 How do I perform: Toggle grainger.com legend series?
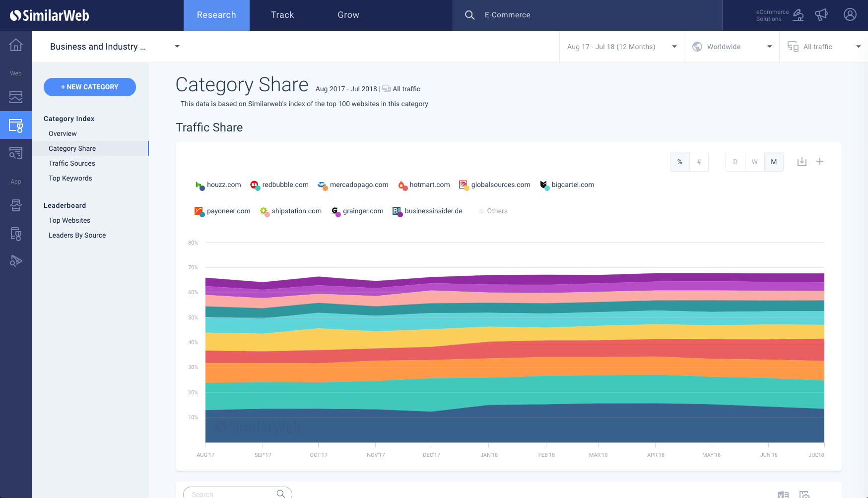coord(357,211)
